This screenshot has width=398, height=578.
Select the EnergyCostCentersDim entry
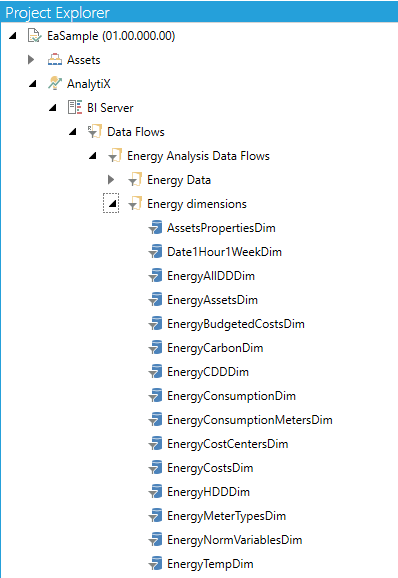(228, 444)
